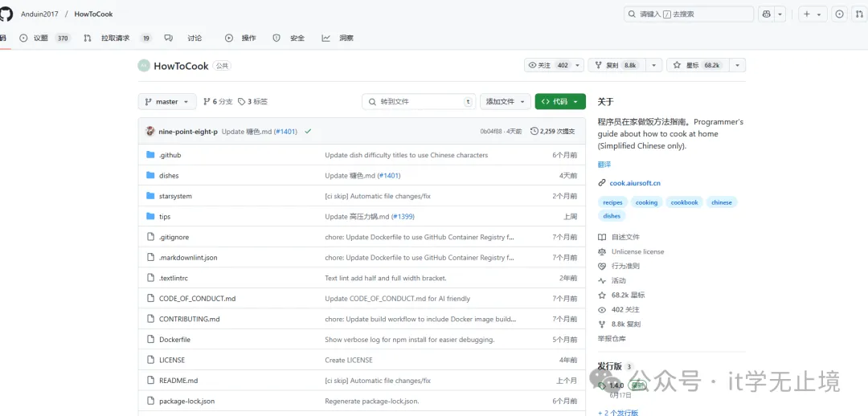Image resolution: width=868 pixels, height=416 pixels.
Task: Open the plus create-new menu
Action: click(x=812, y=14)
